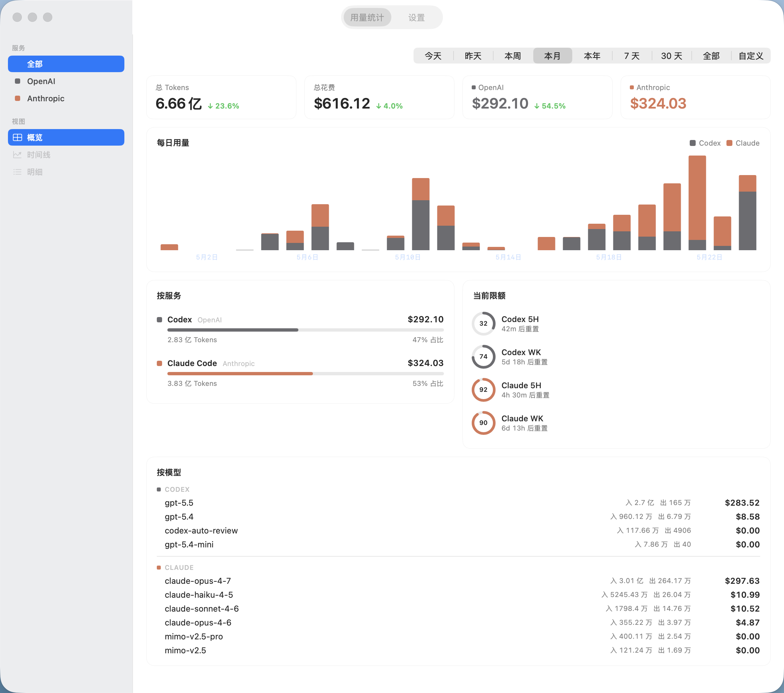784x693 pixels.
Task: Click the 42m 后重置 reset text
Action: point(520,329)
